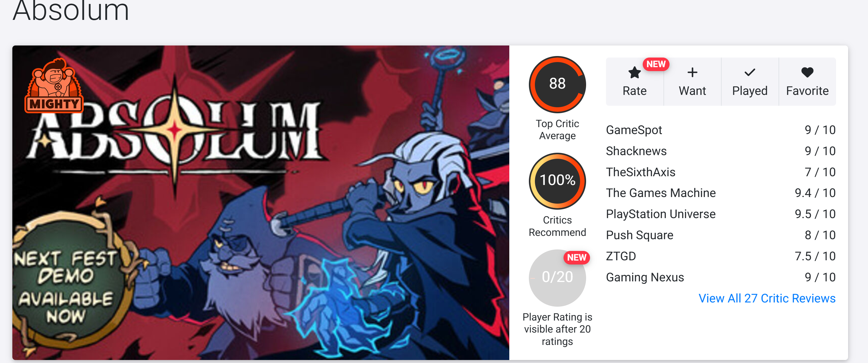The height and width of the screenshot is (363, 868).
Task: Open the Shacknews review entry
Action: [x=721, y=151]
